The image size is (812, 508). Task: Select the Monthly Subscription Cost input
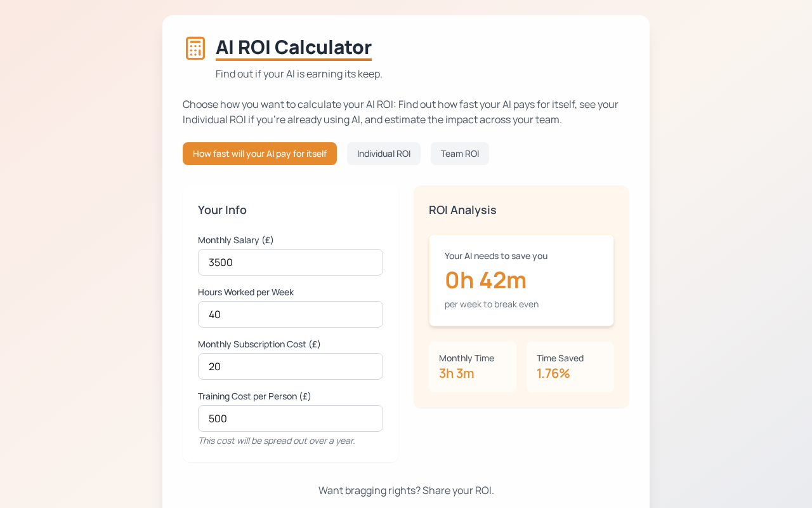291,366
